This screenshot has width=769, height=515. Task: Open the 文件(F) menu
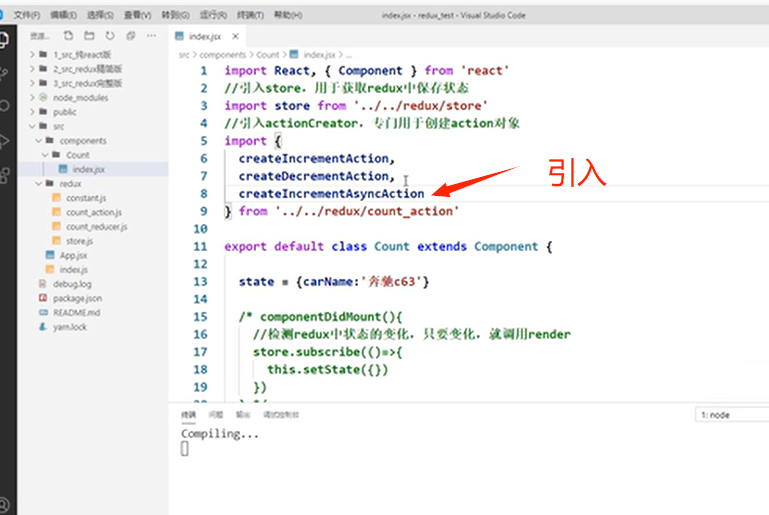pyautogui.click(x=26, y=15)
